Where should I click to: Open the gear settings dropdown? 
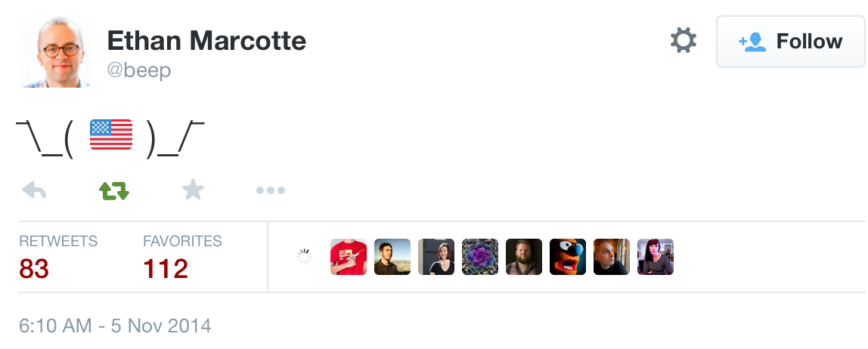point(683,41)
